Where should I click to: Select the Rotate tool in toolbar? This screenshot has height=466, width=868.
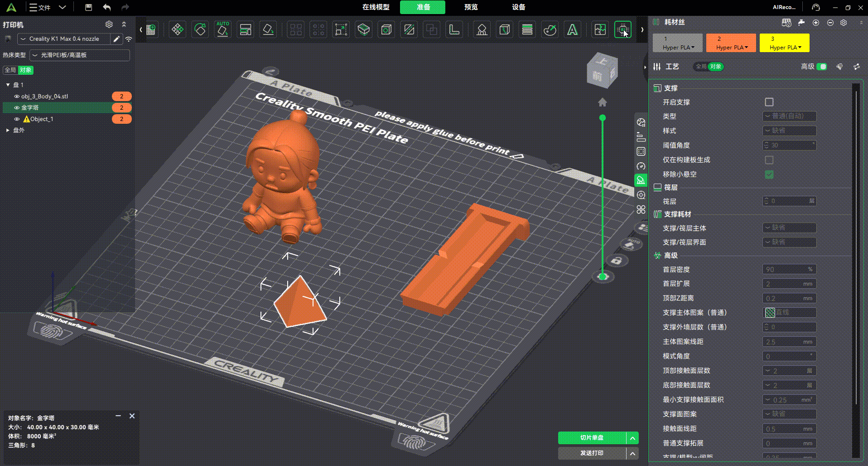point(200,30)
